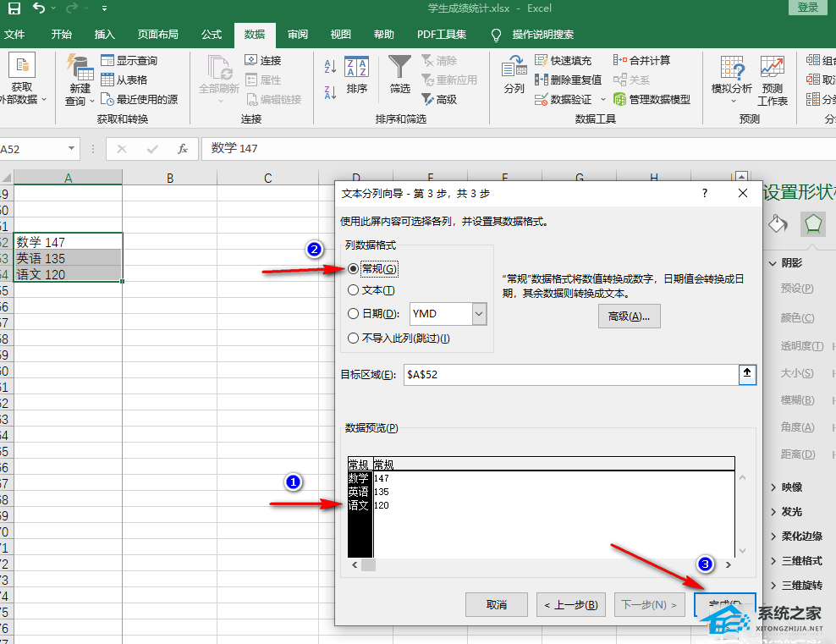Open the Name Box dropdown arrow

pos(71,149)
